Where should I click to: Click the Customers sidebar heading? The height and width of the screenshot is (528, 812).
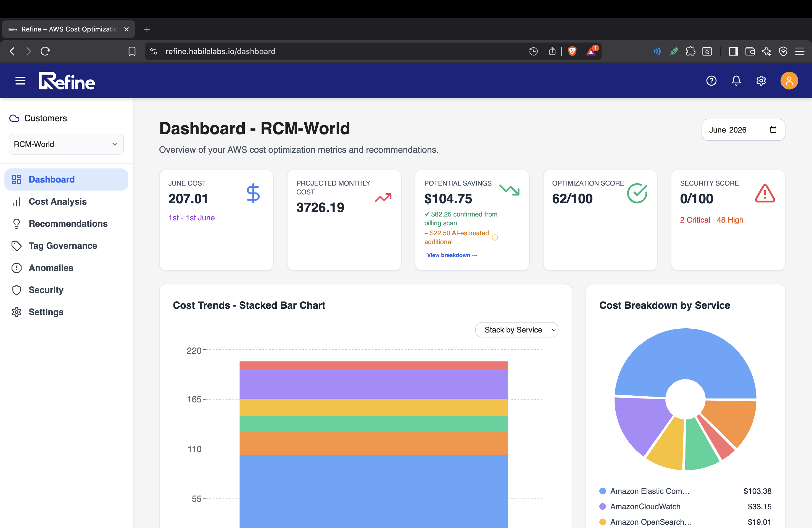pos(45,118)
